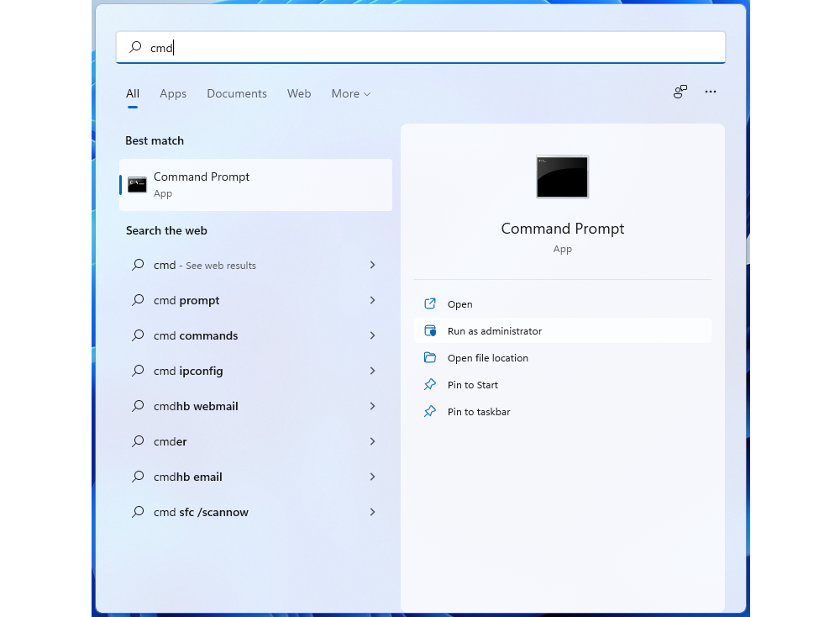The height and width of the screenshot is (617, 840).
Task: Select the 'cmder' web suggestion text
Action: (170, 441)
